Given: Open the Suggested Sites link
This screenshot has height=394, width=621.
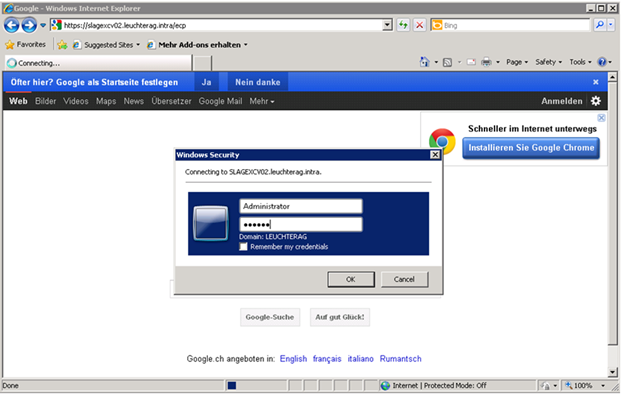Looking at the screenshot, I should [x=107, y=45].
